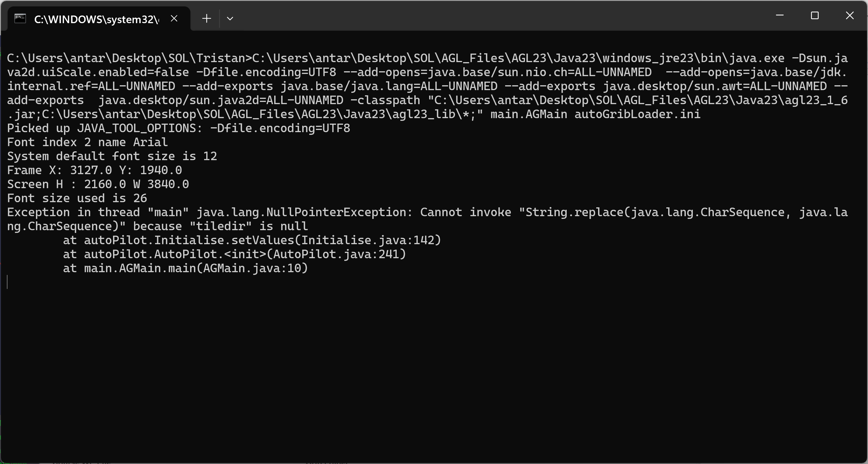Click the 'Picked up JAVA_TOOL_OPTIONS' output line
This screenshot has width=868, height=464.
(179, 128)
